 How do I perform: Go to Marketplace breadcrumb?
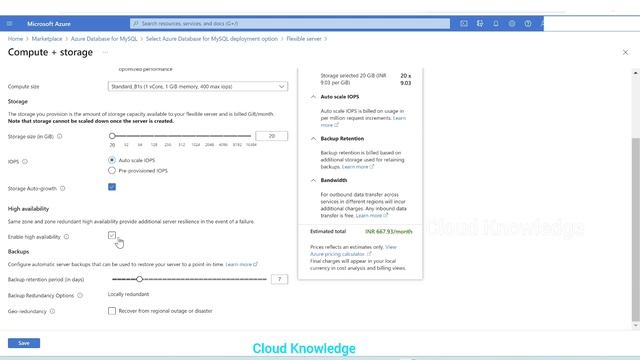[47, 39]
